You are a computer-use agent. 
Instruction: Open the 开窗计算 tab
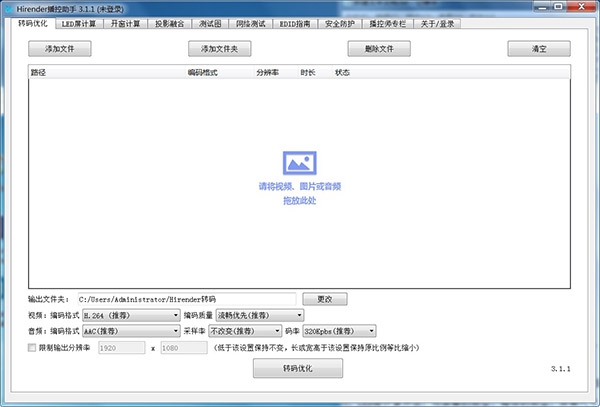[x=125, y=24]
